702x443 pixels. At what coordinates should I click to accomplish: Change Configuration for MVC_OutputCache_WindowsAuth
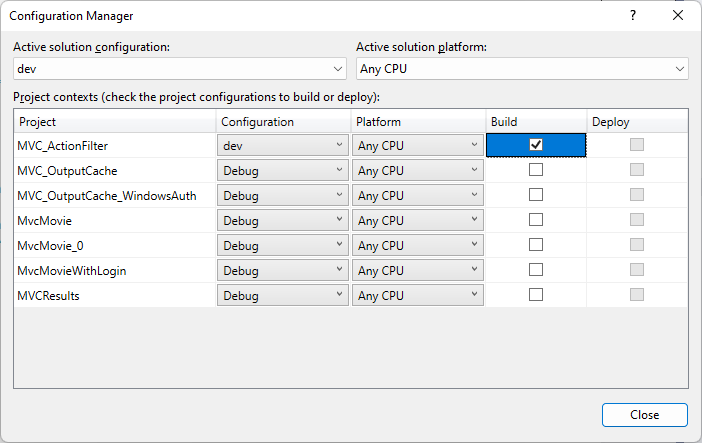283,195
